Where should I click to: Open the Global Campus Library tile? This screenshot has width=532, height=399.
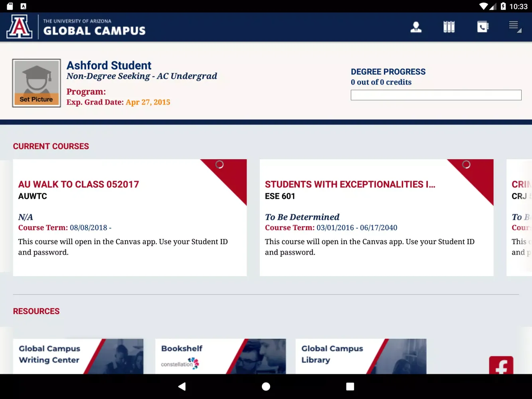[x=360, y=356]
